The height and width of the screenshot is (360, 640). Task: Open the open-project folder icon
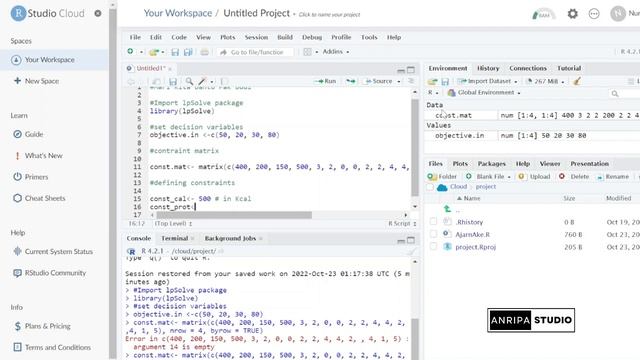154,52
